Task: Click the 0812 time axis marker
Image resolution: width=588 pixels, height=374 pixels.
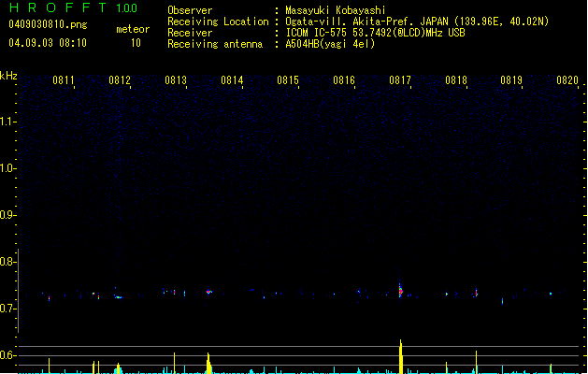Action: click(120, 80)
